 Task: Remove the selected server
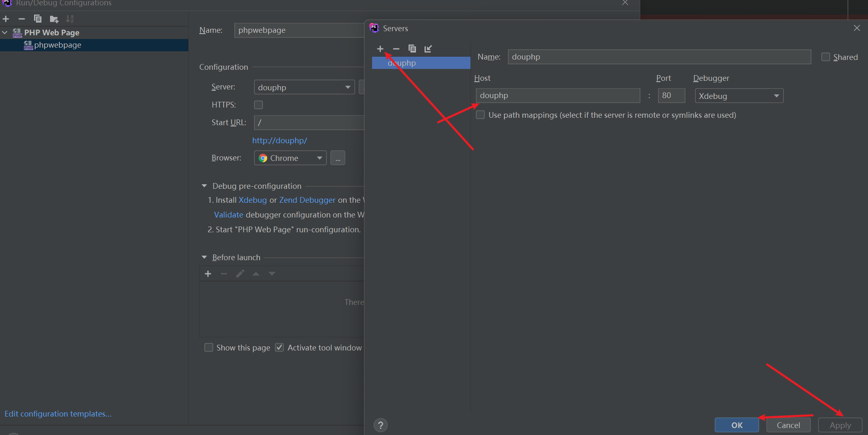pyautogui.click(x=396, y=49)
